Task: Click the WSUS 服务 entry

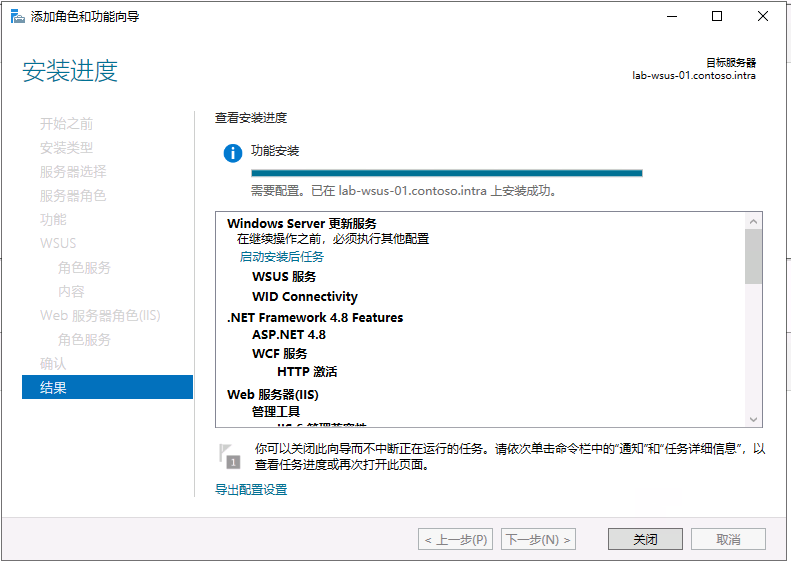Action: tap(284, 276)
